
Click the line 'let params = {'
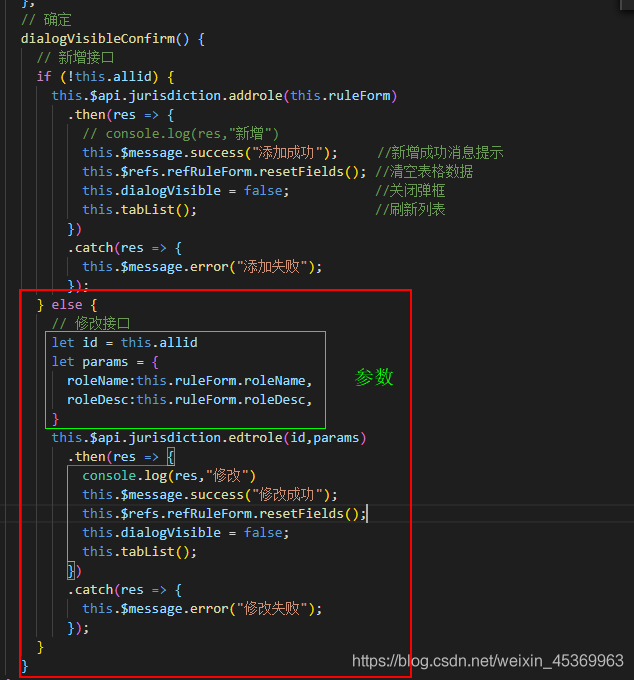pyautogui.click(x=105, y=362)
